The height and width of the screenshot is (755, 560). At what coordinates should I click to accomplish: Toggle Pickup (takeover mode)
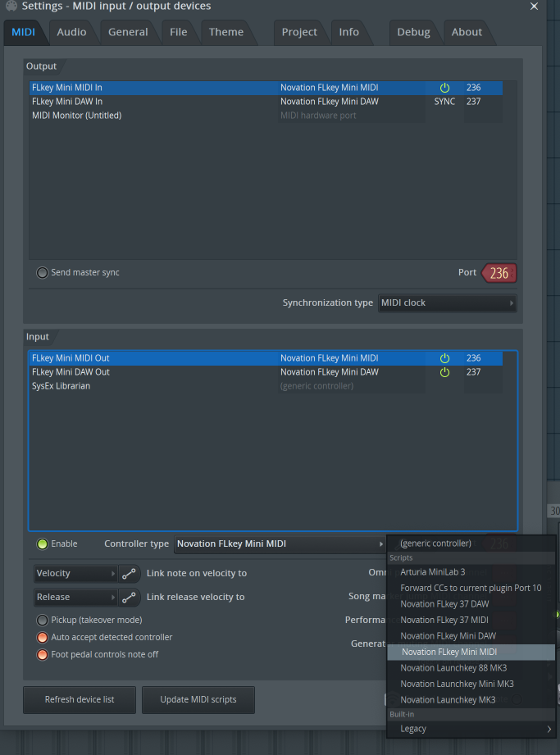click(43, 621)
